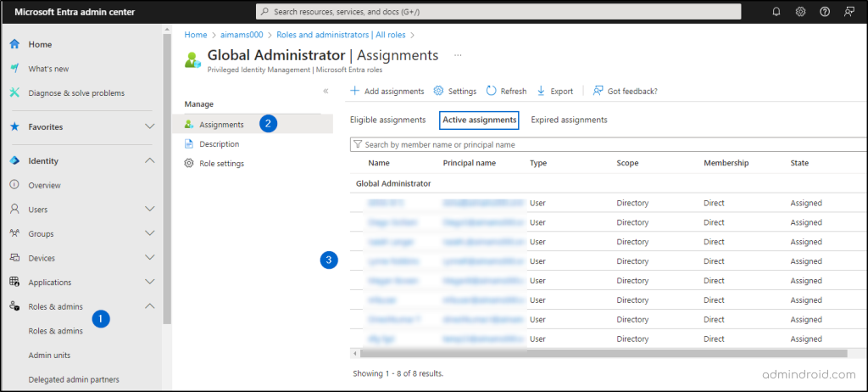Click the top search resources field
The height and width of the screenshot is (392, 868).
498,12
